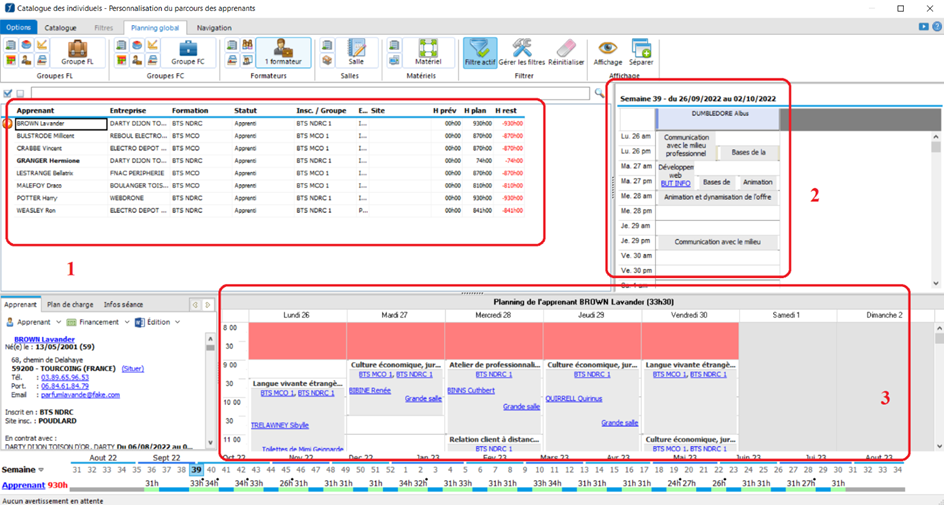This screenshot has width=944, height=505.
Task: Click the Groupe FL briefcase icon
Action: [x=76, y=47]
